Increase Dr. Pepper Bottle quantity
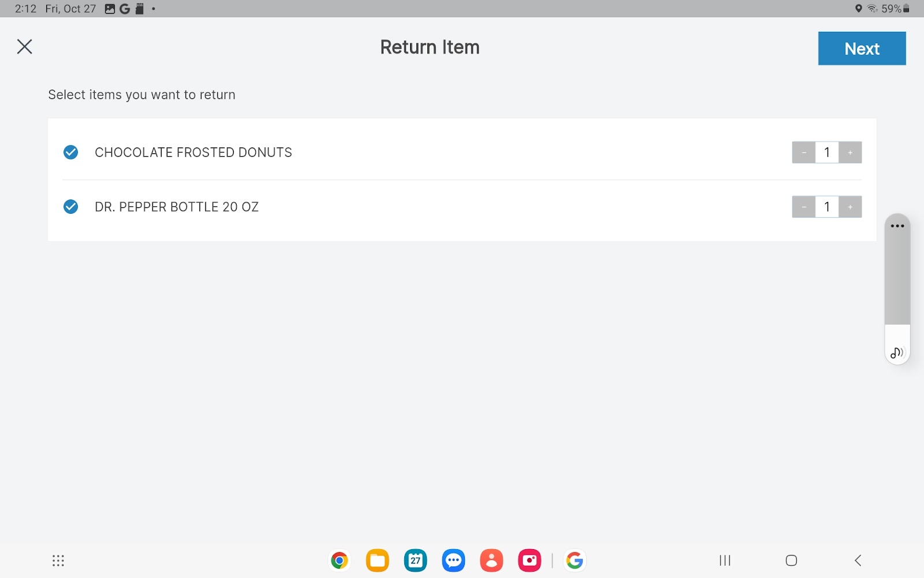The image size is (924, 578). [x=850, y=207]
